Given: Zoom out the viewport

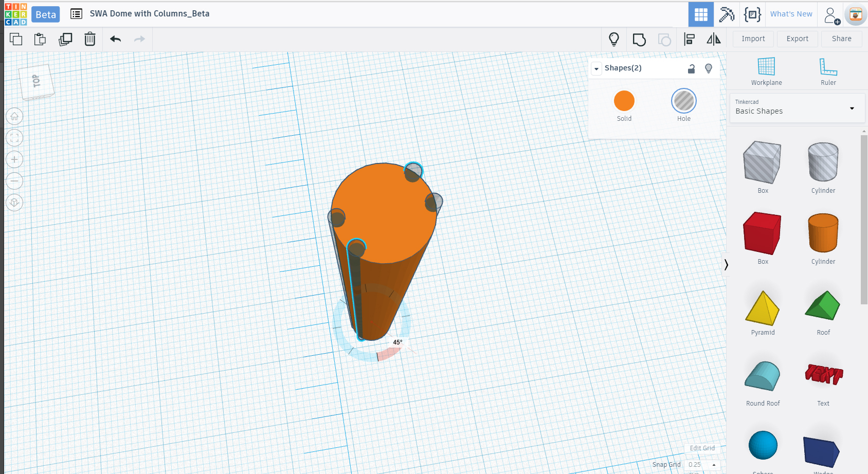Looking at the screenshot, I should pos(14,181).
